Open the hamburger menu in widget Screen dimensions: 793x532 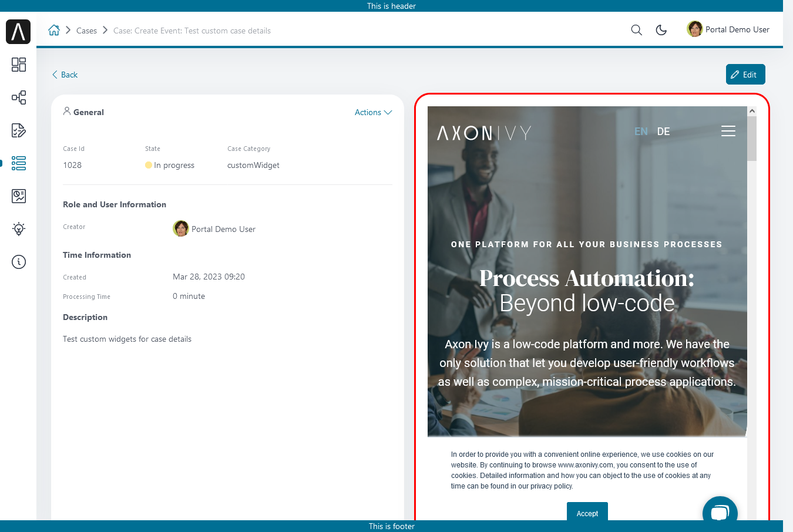coord(728,131)
